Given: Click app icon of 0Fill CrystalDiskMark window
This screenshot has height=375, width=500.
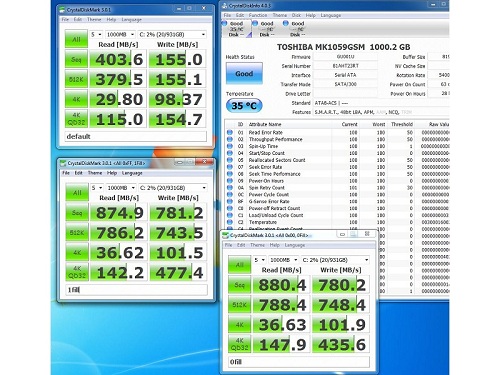Looking at the screenshot, I should tap(226, 235).
